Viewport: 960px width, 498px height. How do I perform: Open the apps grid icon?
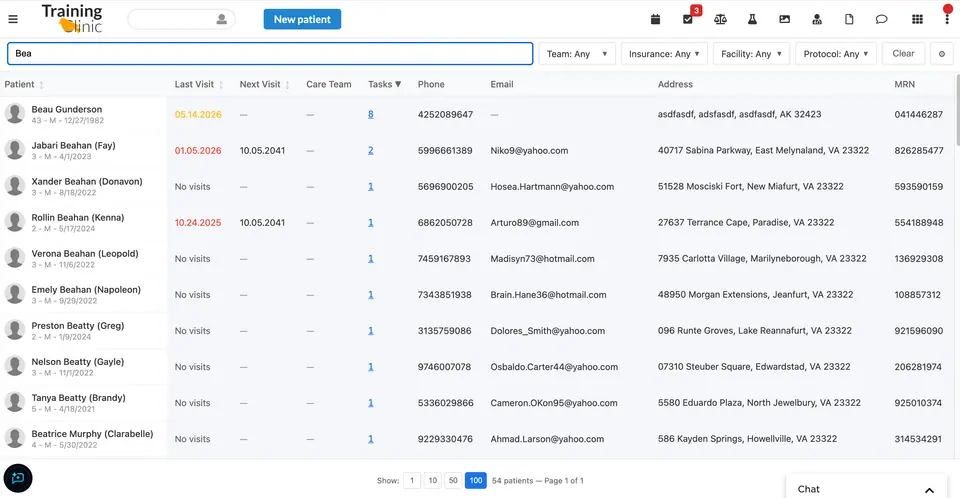tap(917, 19)
